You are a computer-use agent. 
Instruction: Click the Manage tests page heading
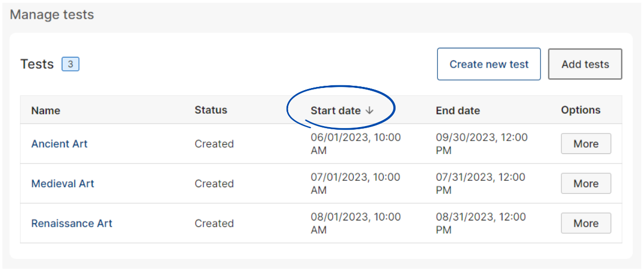pyautogui.click(x=52, y=14)
